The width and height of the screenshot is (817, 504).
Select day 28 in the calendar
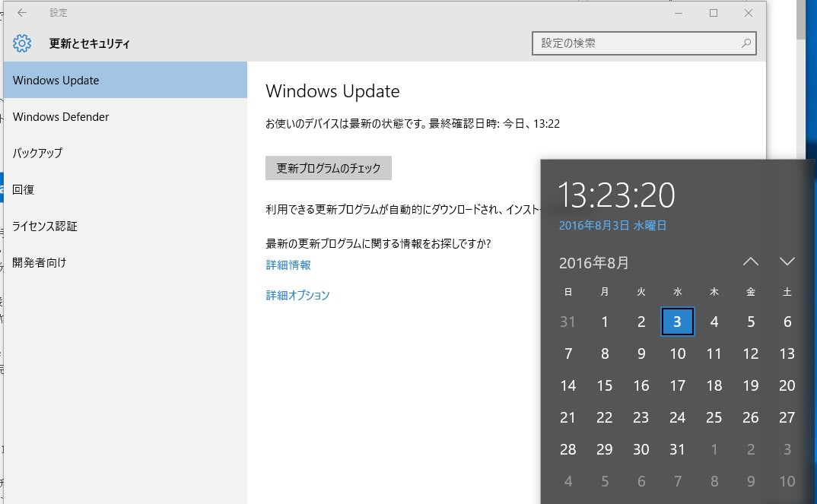[568, 449]
